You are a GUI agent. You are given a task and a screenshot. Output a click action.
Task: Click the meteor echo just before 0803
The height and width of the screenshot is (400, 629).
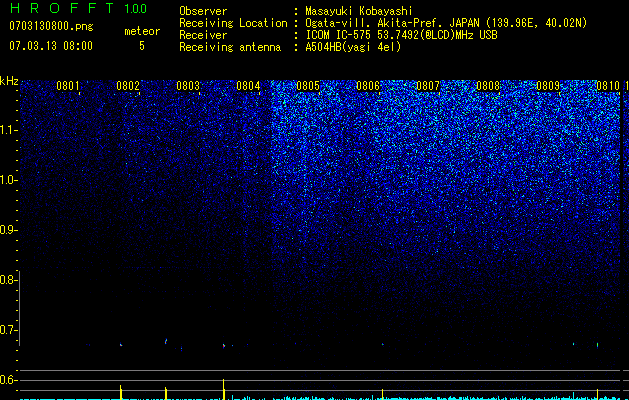(x=166, y=341)
